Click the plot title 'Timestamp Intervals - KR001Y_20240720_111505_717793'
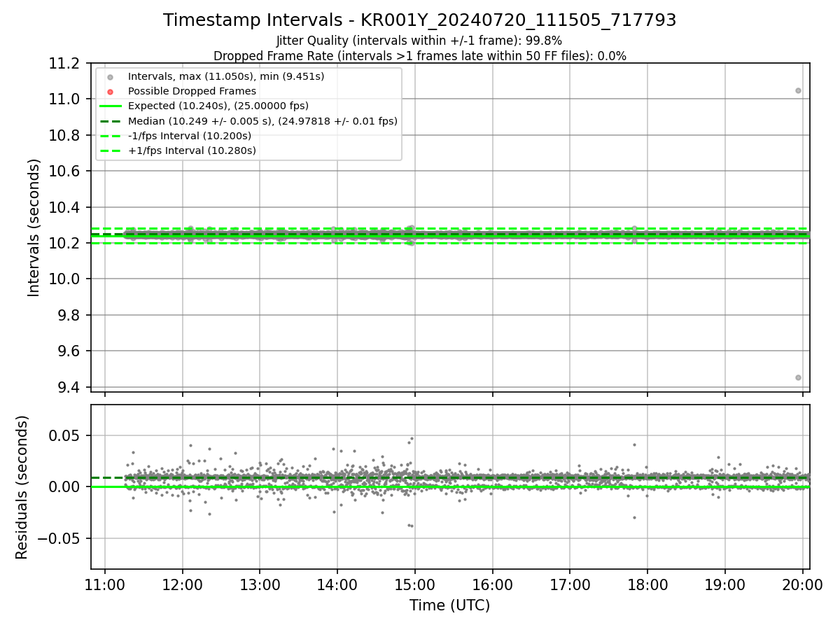Viewport: 840px width, 630px height. 420,20
